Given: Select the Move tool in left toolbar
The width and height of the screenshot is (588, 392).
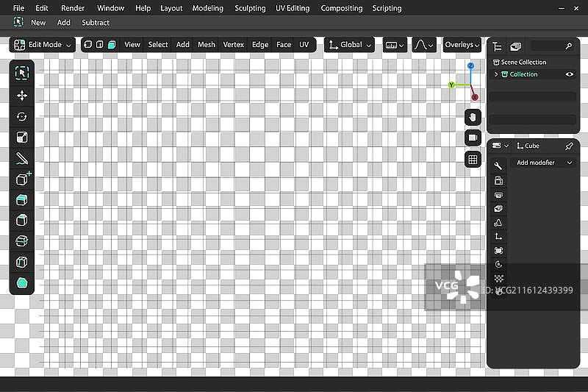Looking at the screenshot, I should 22,95.
